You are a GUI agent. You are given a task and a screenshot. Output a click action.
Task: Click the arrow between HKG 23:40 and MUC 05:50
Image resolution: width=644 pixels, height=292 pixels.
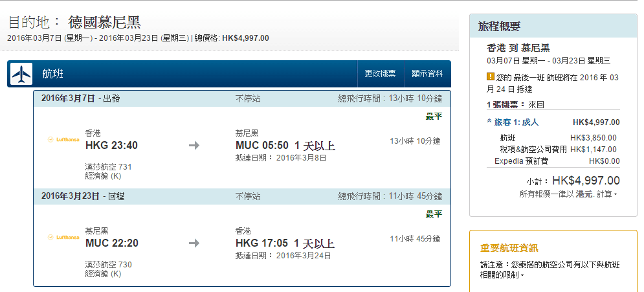click(x=194, y=145)
